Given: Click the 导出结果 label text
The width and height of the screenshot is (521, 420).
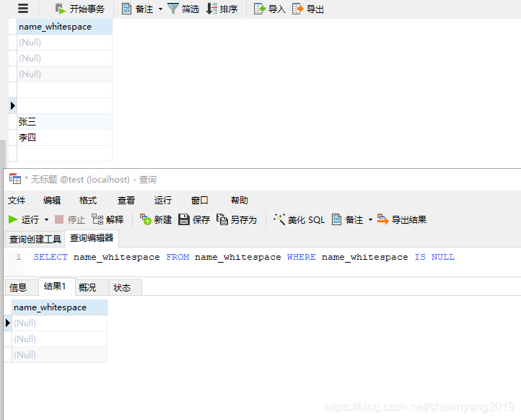Looking at the screenshot, I should (409, 219).
